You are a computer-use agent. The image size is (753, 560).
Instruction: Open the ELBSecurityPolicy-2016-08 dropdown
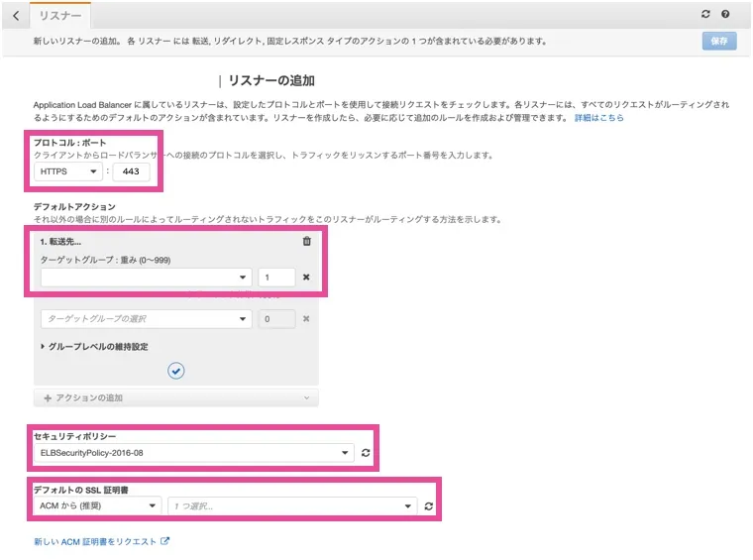click(x=194, y=453)
